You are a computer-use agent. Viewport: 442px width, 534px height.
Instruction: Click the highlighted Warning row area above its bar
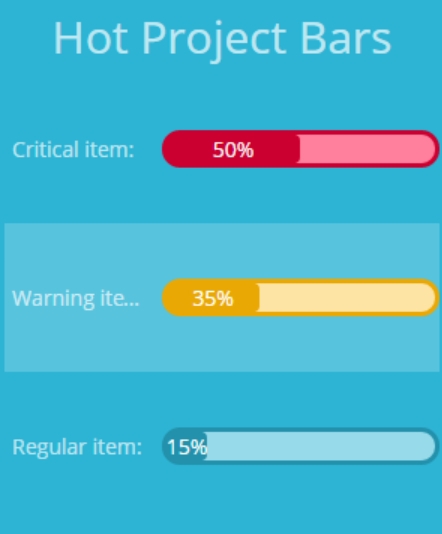coord(222,251)
